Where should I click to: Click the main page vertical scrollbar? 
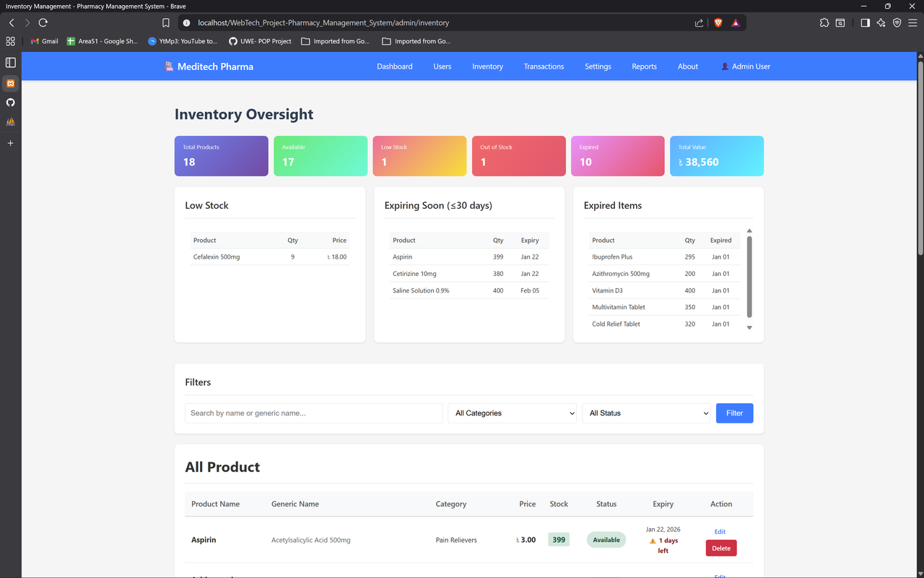920,159
